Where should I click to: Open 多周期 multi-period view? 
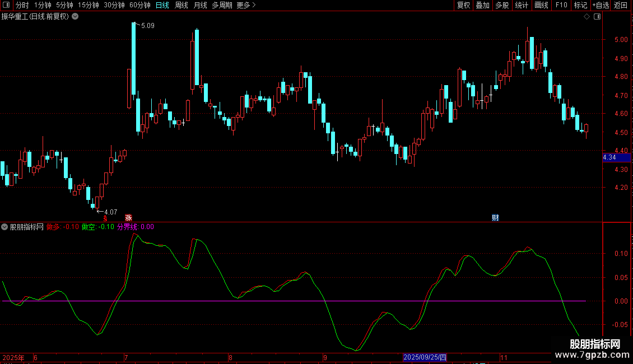[x=222, y=5]
